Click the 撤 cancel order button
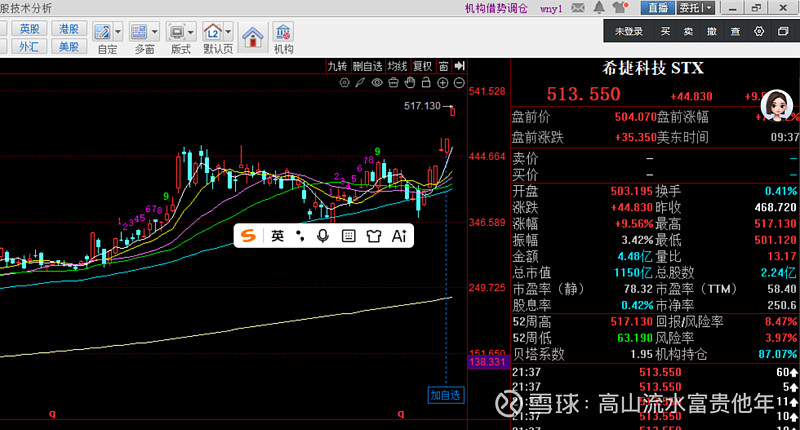Screen dimensions: 800x430 point(712,32)
